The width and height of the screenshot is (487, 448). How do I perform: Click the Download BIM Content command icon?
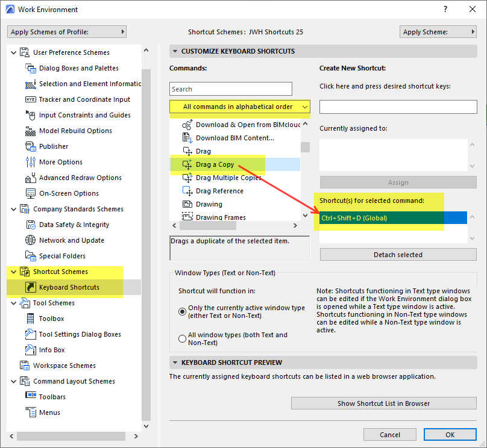click(187, 138)
